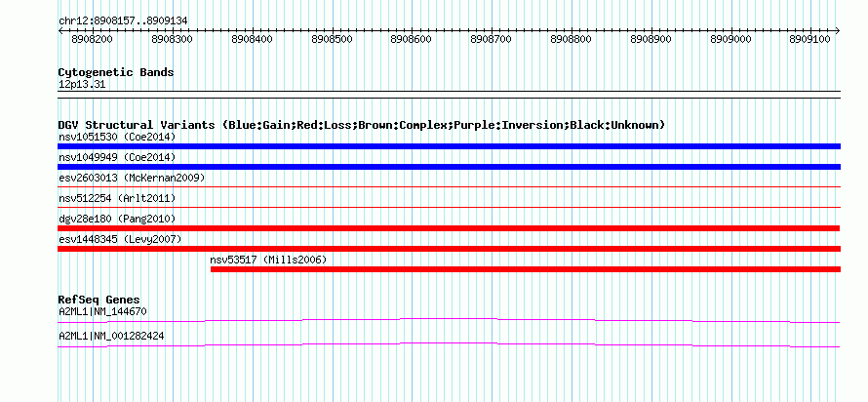868x402 pixels.
Task: Click ruler tick label 8908400
Action: pos(252,39)
